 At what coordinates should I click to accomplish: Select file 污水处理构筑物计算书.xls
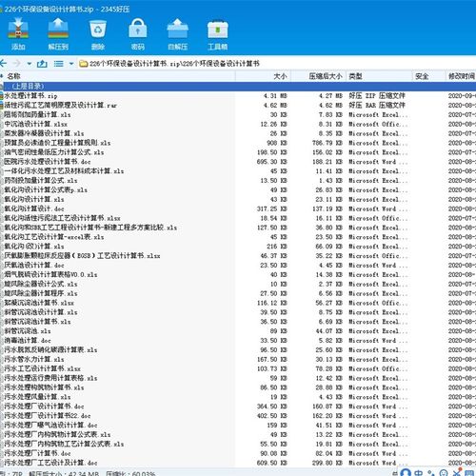44,387
